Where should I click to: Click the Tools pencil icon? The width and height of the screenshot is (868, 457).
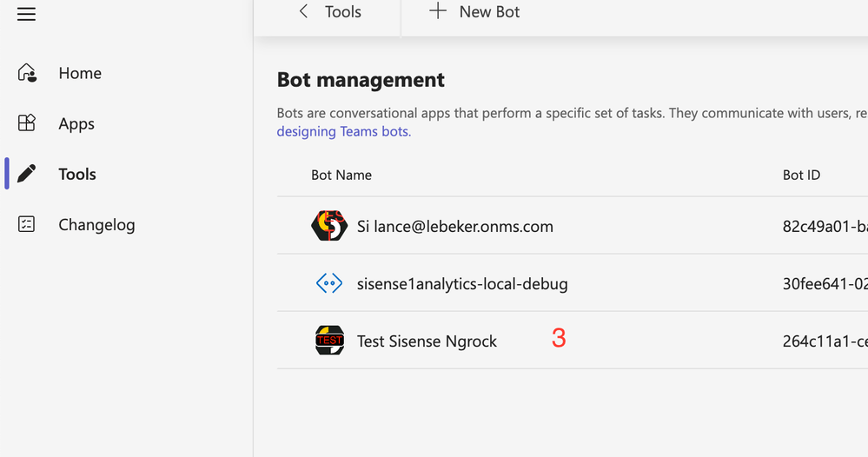pos(27,174)
